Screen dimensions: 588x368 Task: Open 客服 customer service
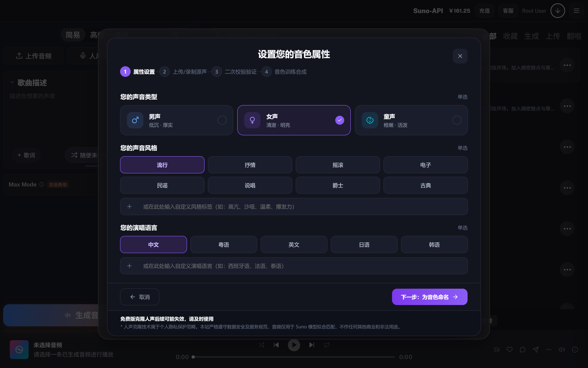[x=508, y=11]
